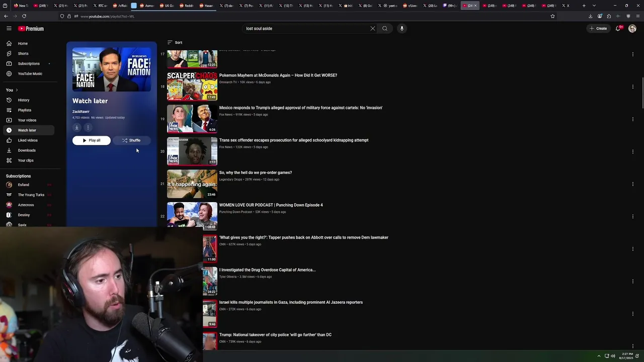Open the Tapper pushes back on Abbott video
This screenshot has height=362, width=644.
tap(304, 237)
